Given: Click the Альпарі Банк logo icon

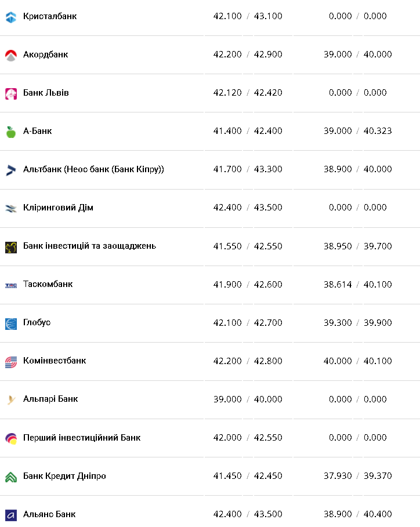Looking at the screenshot, I should pyautogui.click(x=10, y=400).
